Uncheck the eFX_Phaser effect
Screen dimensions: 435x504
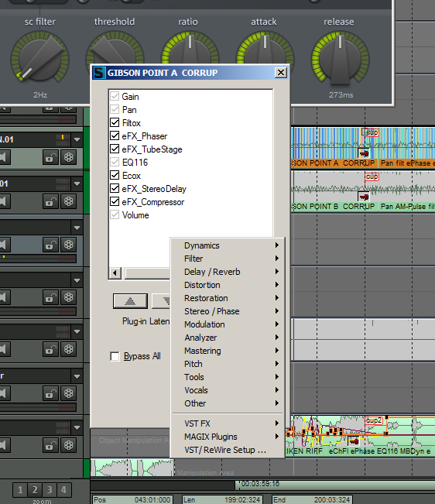[x=115, y=135]
